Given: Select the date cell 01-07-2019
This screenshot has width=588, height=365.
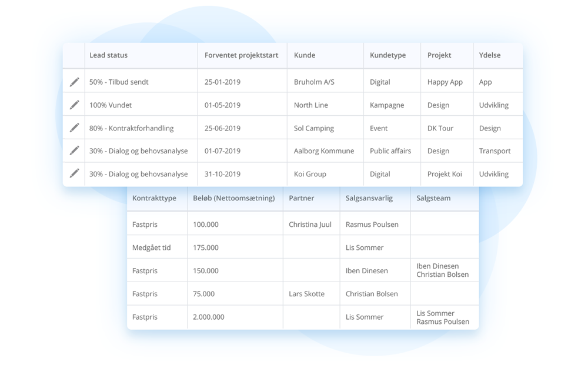Looking at the screenshot, I should click(x=242, y=151).
